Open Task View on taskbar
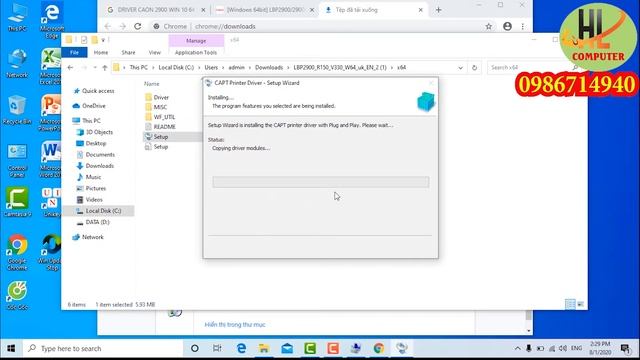 point(217,349)
